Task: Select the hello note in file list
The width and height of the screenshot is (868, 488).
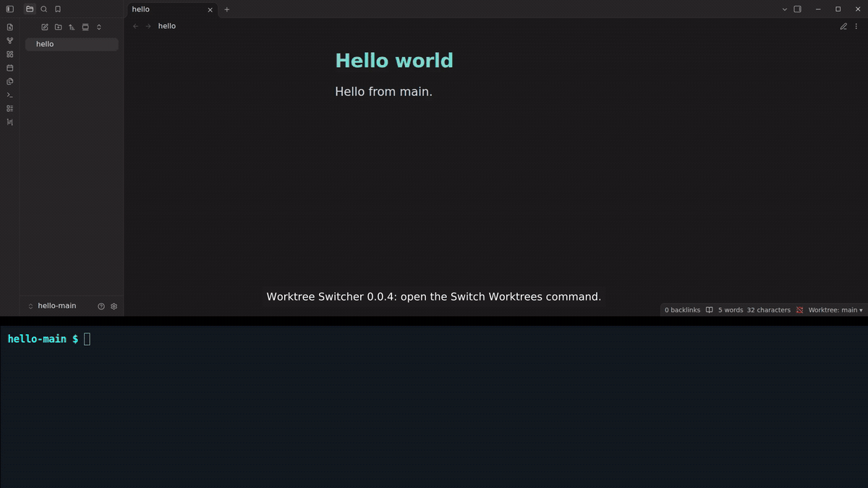Action: (72, 44)
